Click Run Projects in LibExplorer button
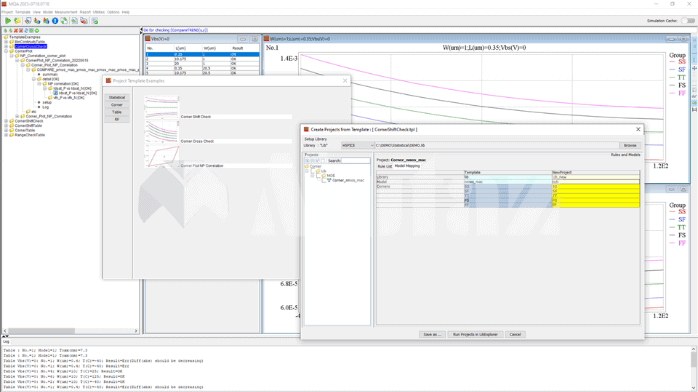This screenshot has width=698, height=392. point(475,334)
